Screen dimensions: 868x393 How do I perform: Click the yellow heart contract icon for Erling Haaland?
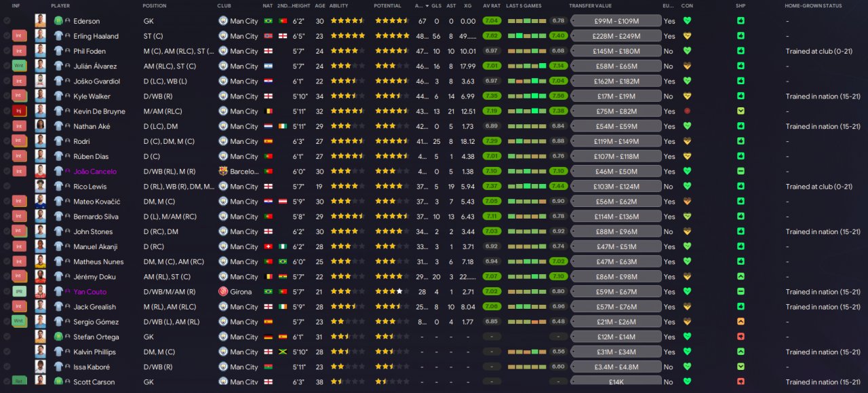[x=687, y=36]
